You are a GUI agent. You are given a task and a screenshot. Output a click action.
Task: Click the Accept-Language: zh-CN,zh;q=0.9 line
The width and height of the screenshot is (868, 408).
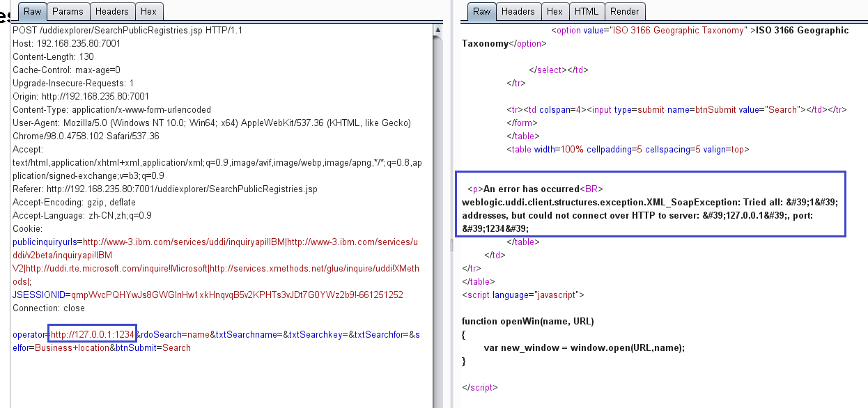82,216
